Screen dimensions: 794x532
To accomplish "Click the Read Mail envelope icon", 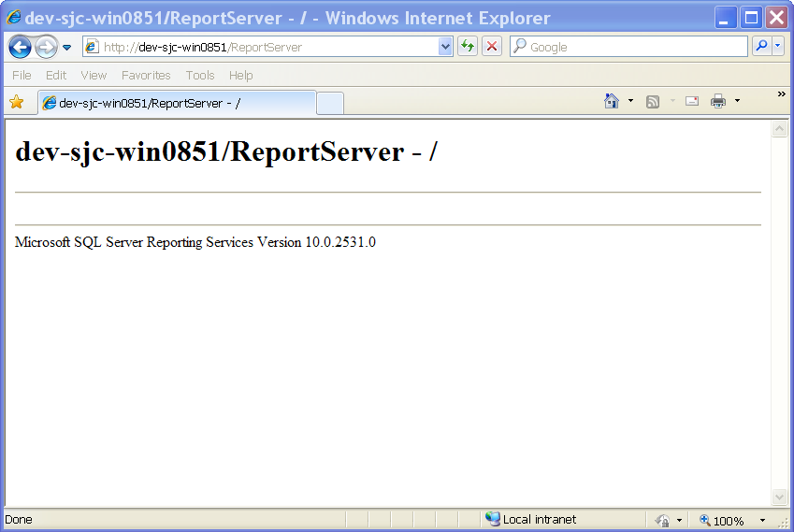I will click(692, 102).
